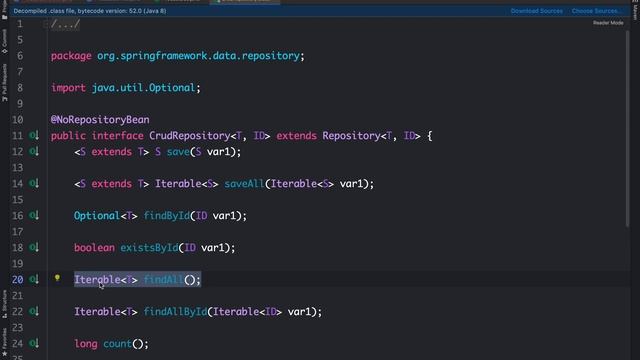Click line number 20 in the gutter
Screen dimensions: 640x360
17,280
